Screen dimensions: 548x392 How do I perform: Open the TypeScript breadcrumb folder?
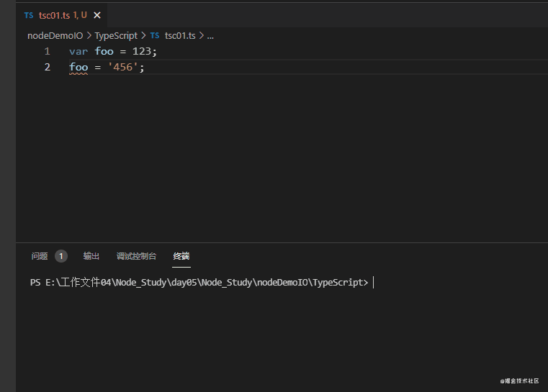pyautogui.click(x=116, y=36)
